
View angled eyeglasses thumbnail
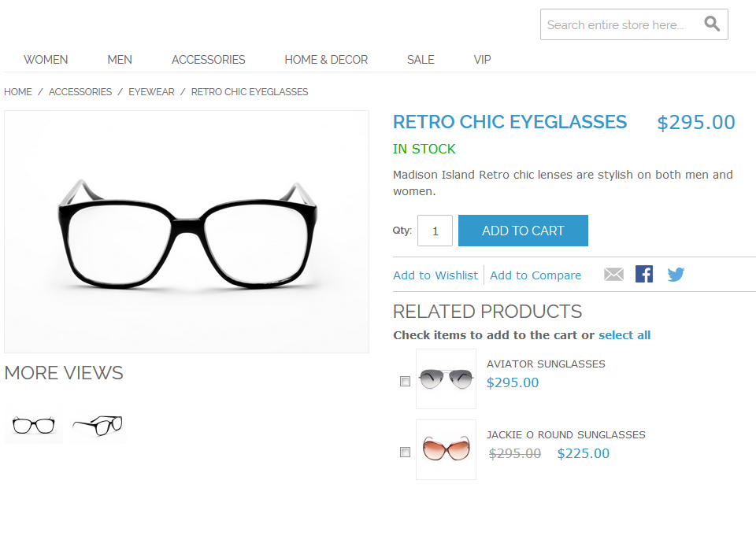(x=98, y=426)
